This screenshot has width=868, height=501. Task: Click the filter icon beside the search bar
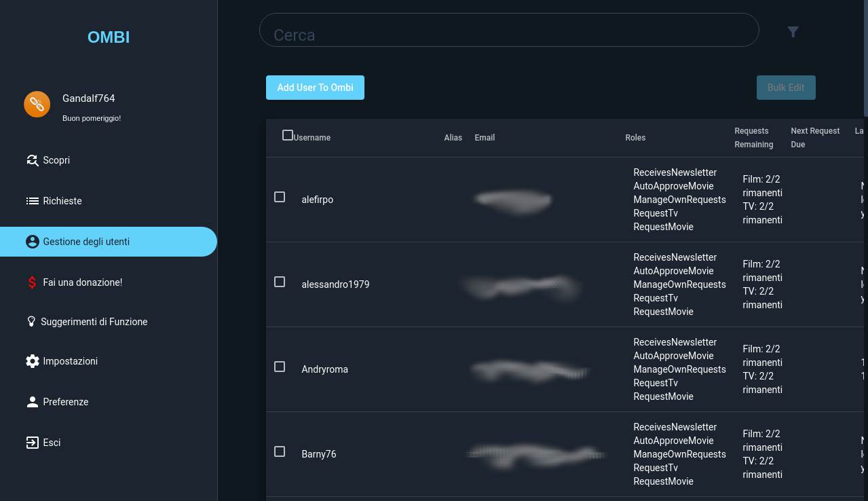[x=793, y=32]
